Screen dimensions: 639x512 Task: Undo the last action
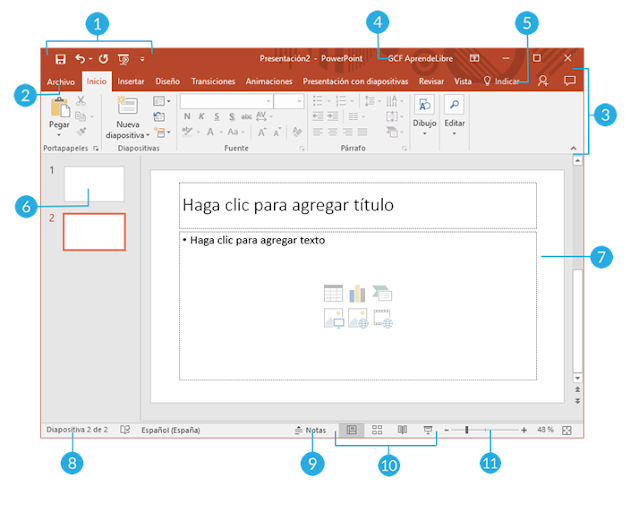click(80, 59)
